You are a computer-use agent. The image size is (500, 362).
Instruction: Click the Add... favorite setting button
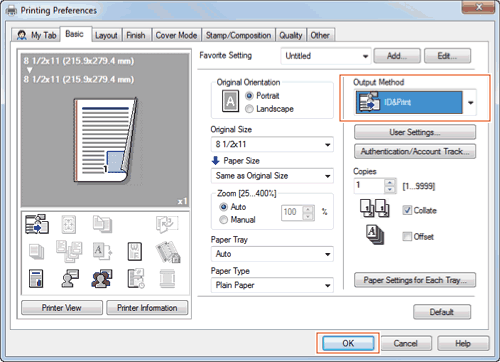click(397, 56)
